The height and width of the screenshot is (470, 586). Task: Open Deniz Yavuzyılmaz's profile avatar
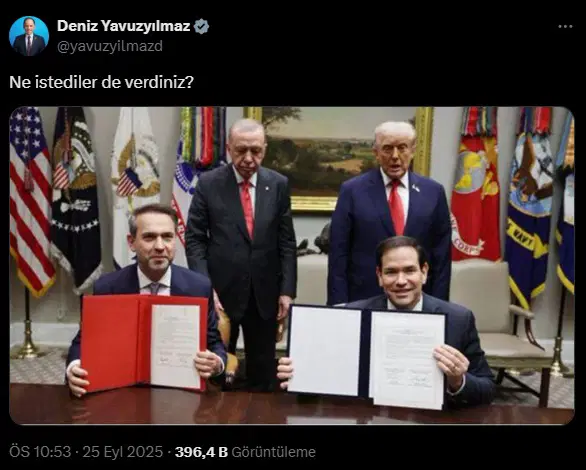coord(29,36)
